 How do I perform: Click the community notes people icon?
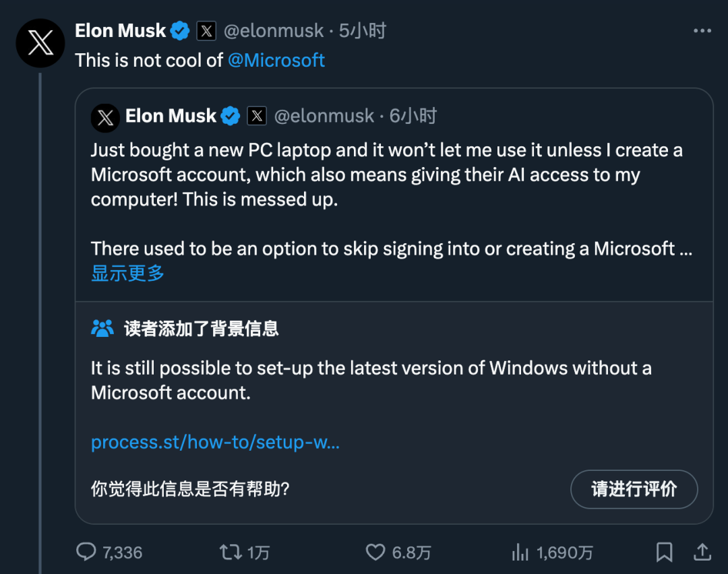coord(102,328)
